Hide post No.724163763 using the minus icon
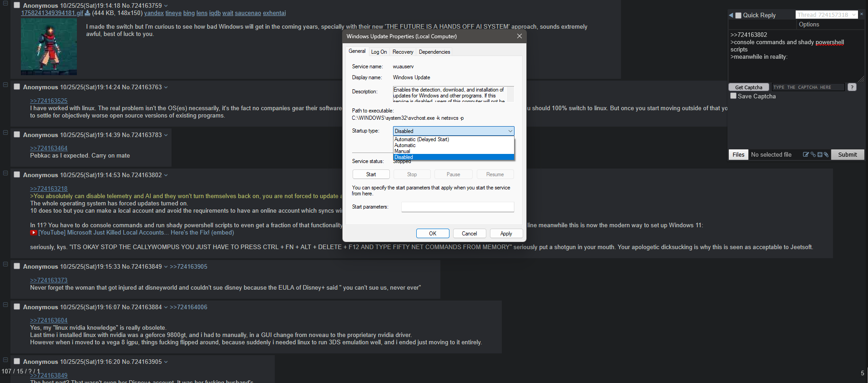Screen dimensions: 868x383 tap(5, 85)
